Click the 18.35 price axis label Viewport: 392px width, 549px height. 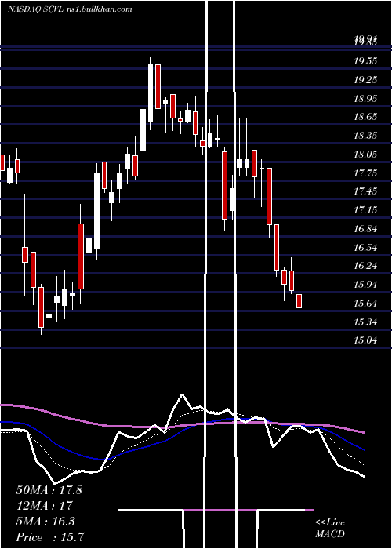(365, 136)
